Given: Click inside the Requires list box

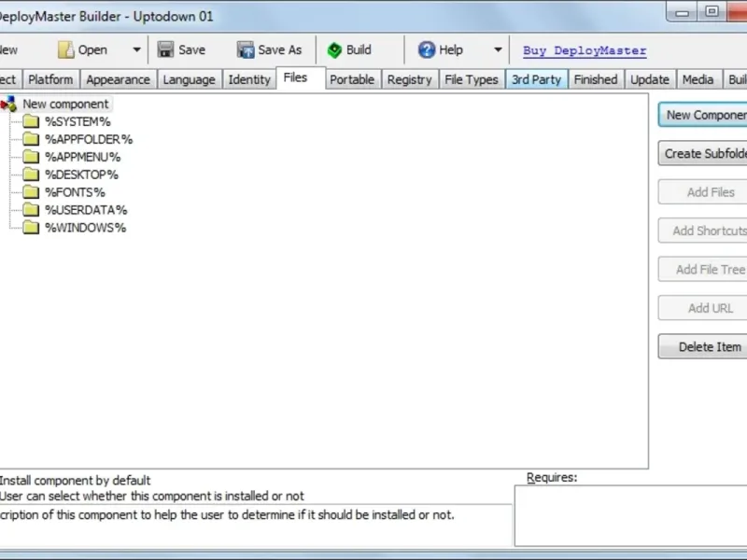Looking at the screenshot, I should [x=631, y=516].
